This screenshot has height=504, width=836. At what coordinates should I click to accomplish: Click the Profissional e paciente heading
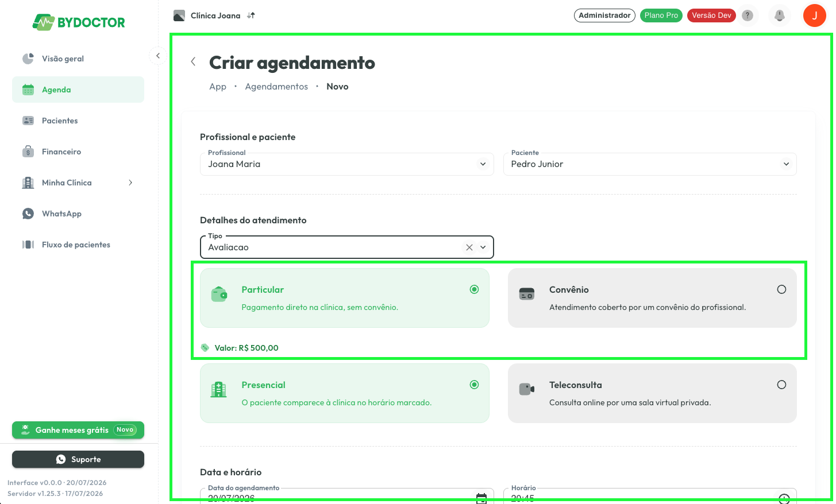tap(248, 137)
